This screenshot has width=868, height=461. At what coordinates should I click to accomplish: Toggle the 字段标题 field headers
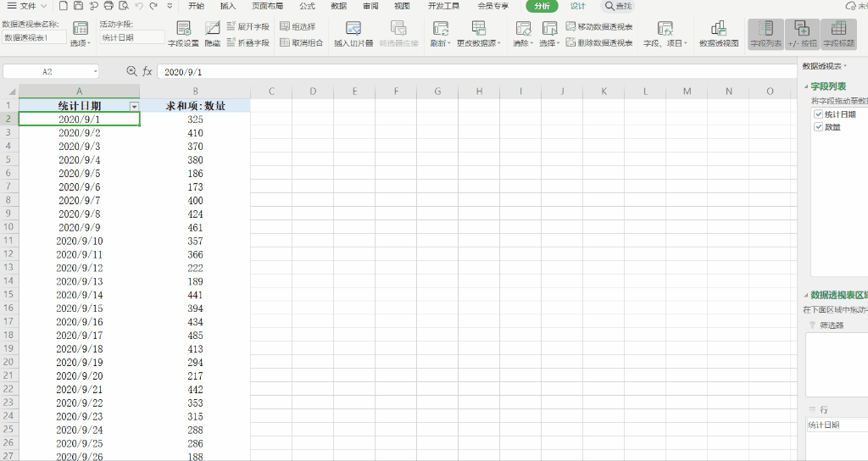pos(838,34)
